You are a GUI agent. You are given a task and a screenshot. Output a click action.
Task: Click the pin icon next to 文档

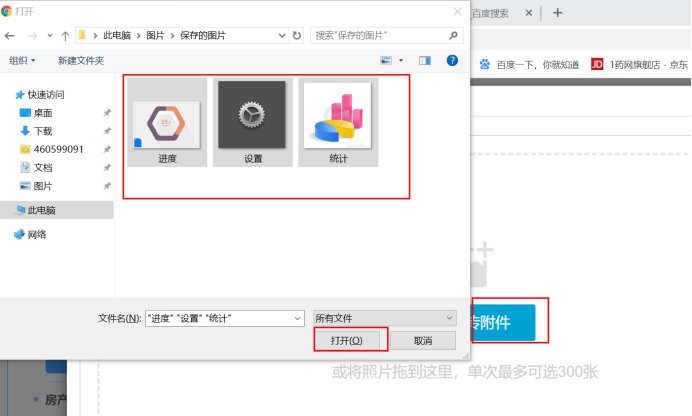(x=107, y=167)
